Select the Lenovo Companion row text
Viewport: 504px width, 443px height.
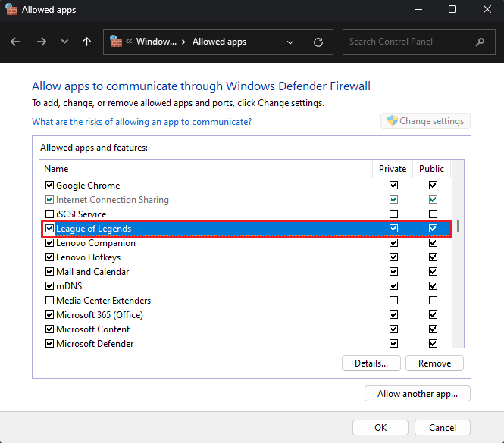click(x=95, y=243)
